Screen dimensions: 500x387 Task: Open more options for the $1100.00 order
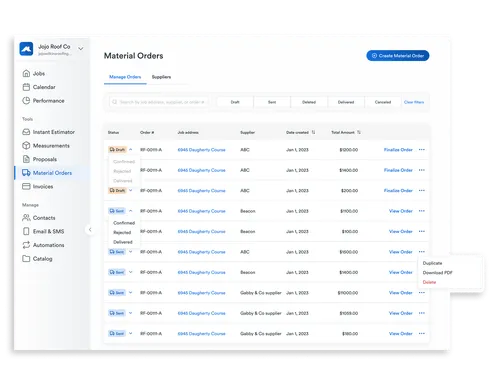pos(422,211)
